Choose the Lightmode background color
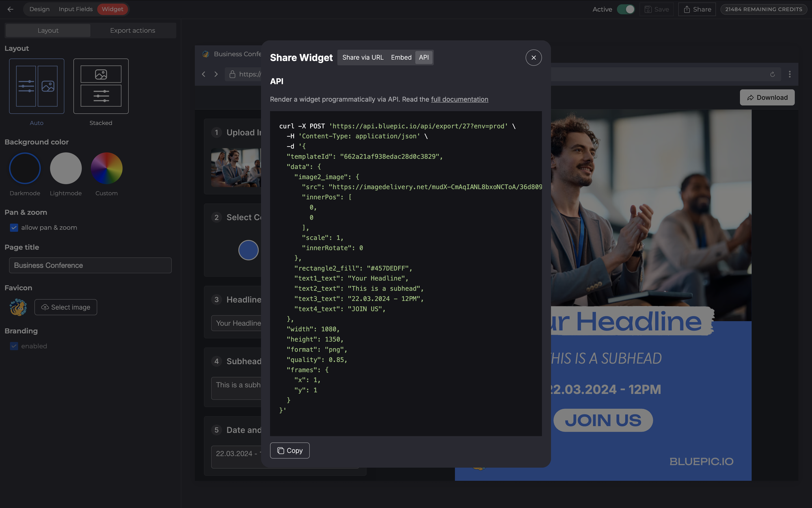The height and width of the screenshot is (508, 812). [x=66, y=168]
